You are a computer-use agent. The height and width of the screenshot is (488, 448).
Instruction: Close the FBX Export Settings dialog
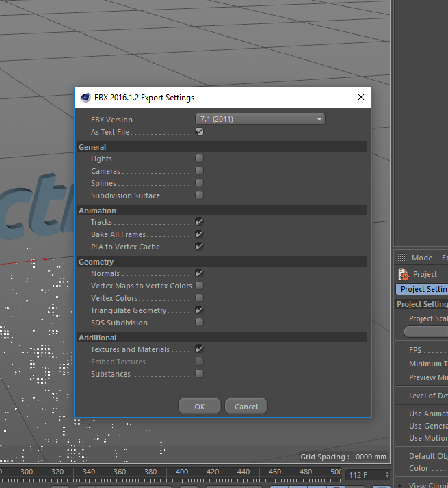point(361,98)
